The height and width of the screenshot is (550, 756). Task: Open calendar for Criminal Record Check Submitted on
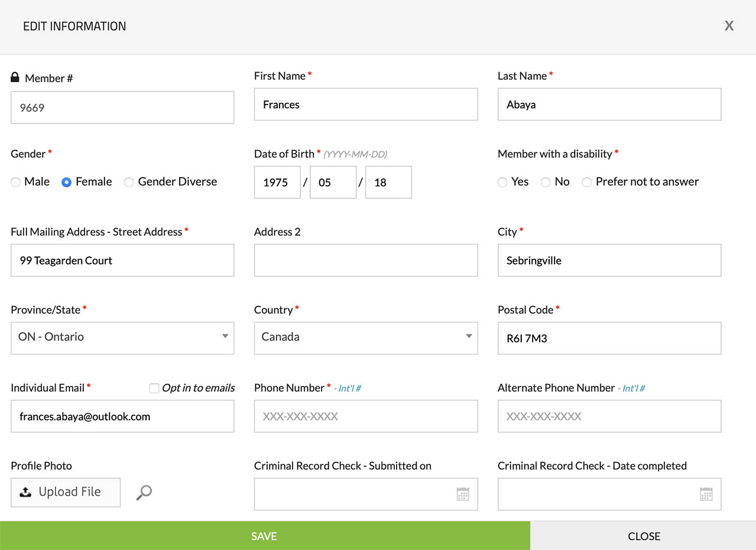pyautogui.click(x=463, y=494)
